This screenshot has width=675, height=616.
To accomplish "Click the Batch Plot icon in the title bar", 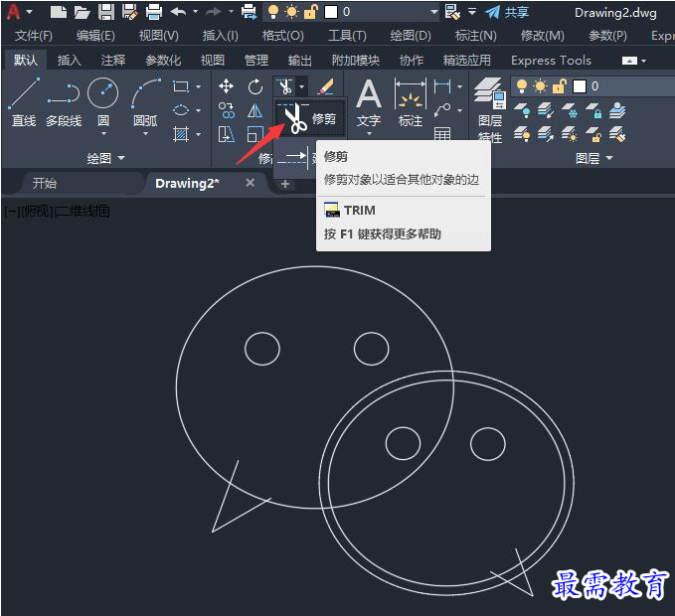I will 249,12.
